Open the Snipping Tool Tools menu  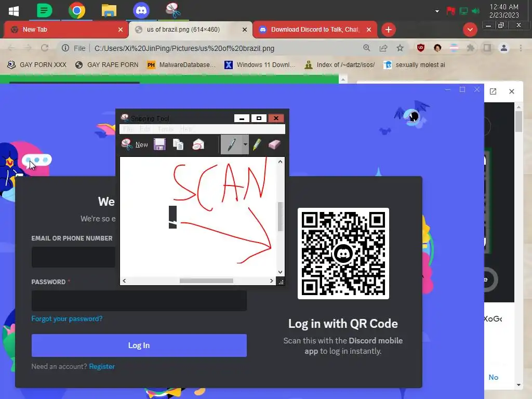[166, 129]
